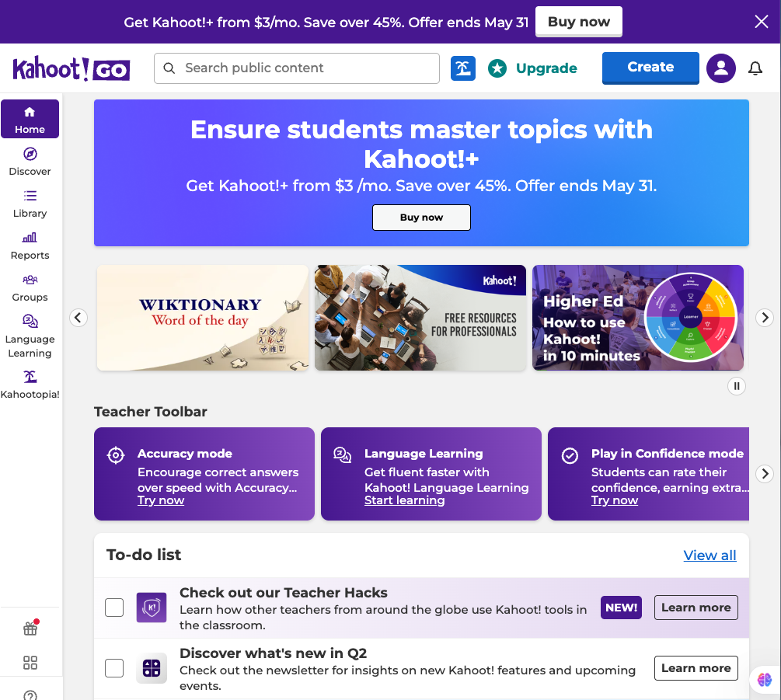The width and height of the screenshot is (781, 700).
Task: Click Start learning under Language Learning
Action: click(404, 500)
